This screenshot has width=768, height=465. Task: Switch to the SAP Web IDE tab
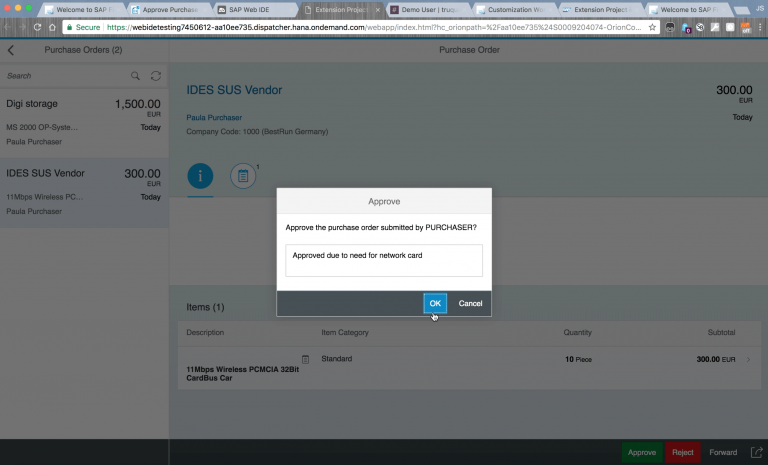(x=255, y=10)
